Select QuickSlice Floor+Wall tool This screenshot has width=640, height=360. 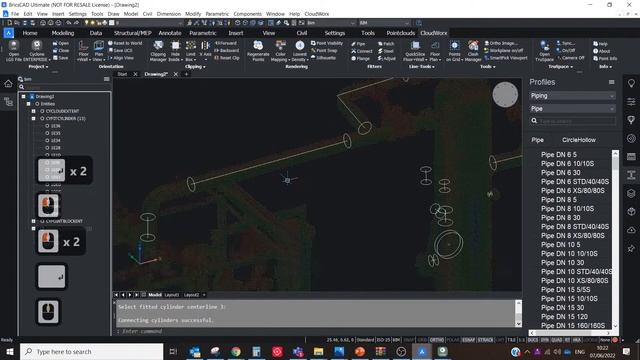click(415, 51)
